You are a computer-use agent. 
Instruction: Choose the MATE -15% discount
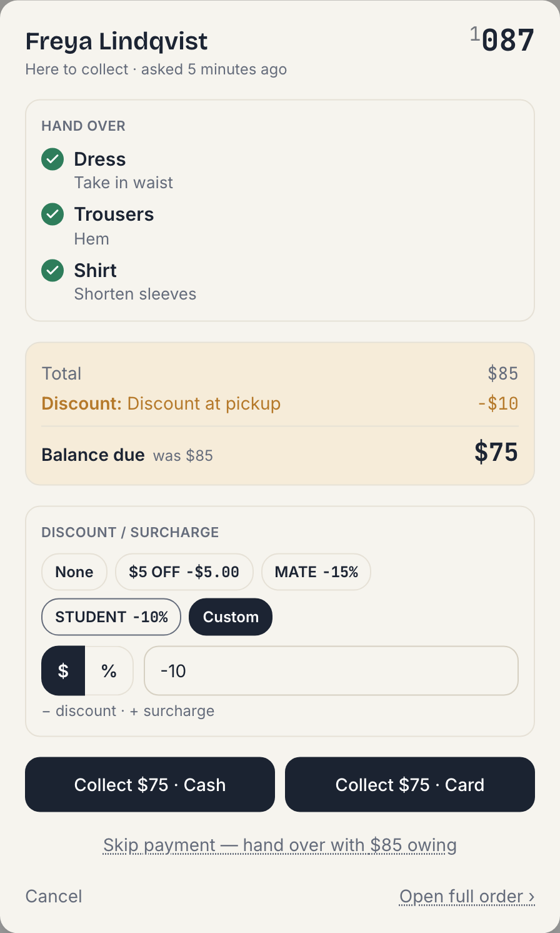pyautogui.click(x=316, y=572)
